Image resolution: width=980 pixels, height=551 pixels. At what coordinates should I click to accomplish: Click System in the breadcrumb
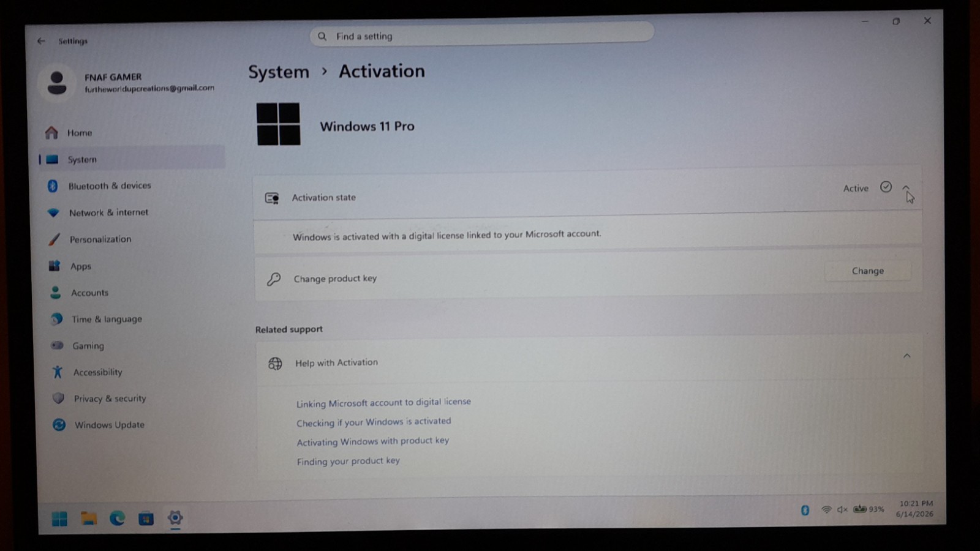(x=279, y=72)
